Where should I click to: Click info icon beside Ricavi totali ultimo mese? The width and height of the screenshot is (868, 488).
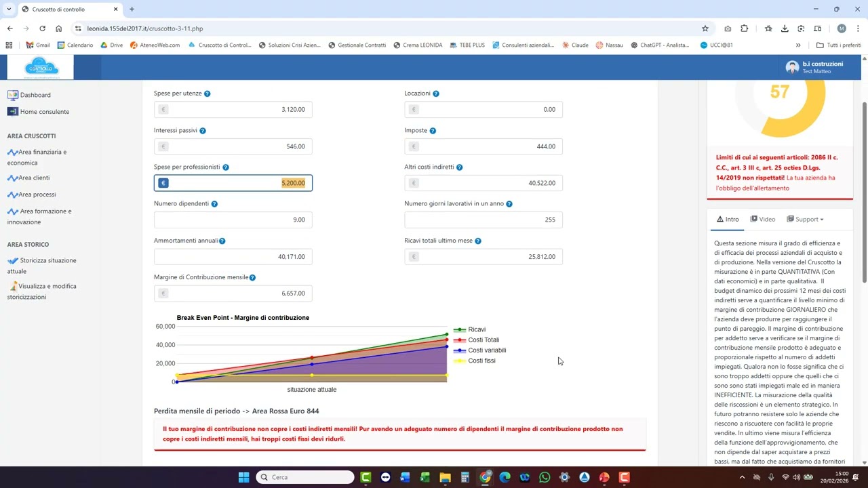pos(478,241)
